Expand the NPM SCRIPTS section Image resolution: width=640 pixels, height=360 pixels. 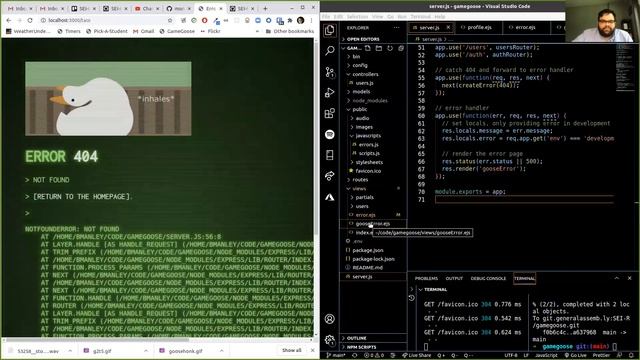362,347
